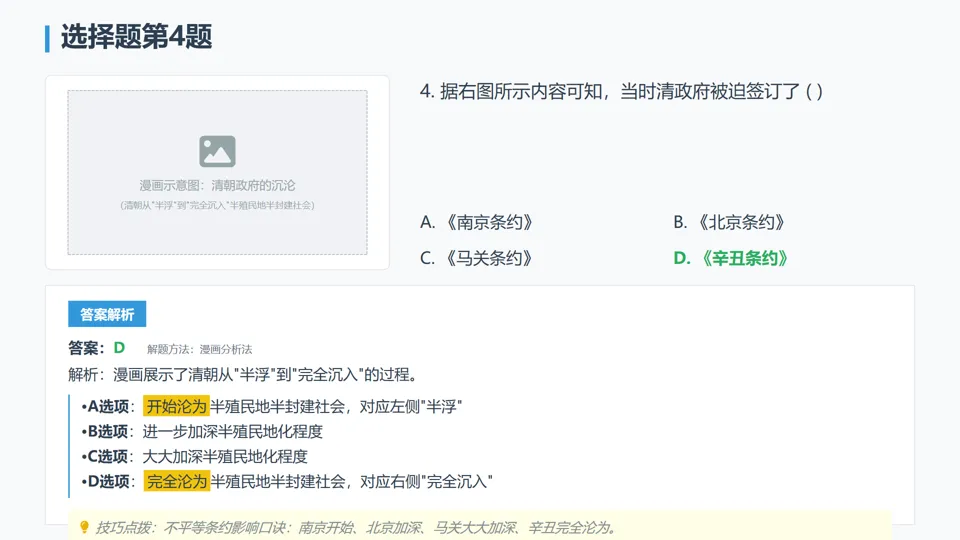Click the lightbulb tip icon
Viewport: 960px width, 540px height.
tap(84, 527)
